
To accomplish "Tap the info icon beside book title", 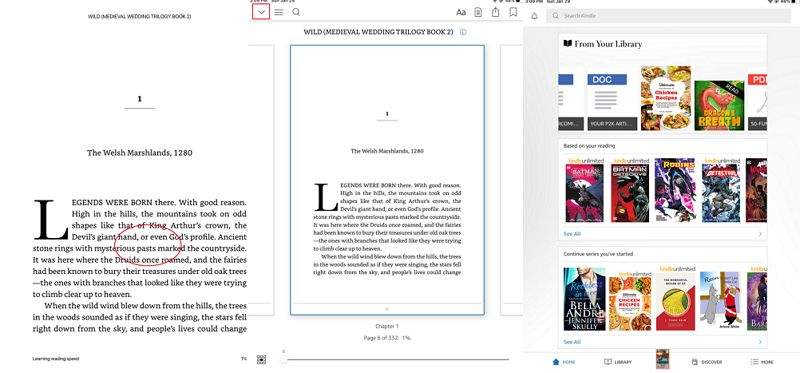I will click(x=463, y=32).
